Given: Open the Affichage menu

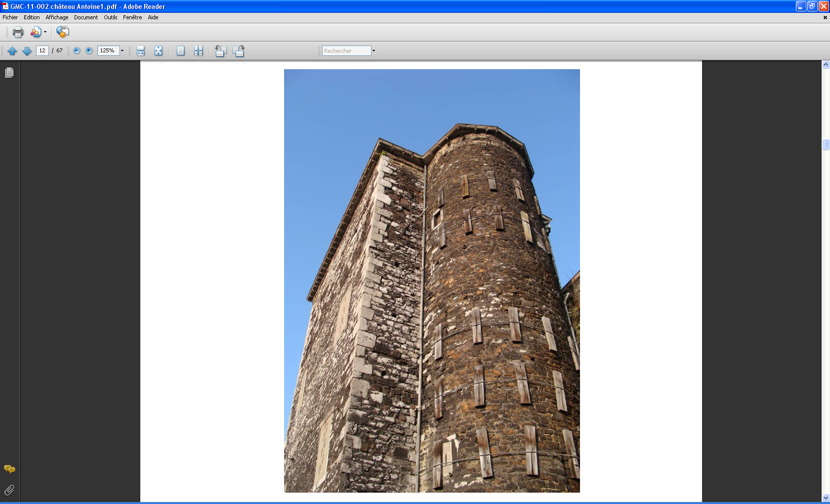Looking at the screenshot, I should (57, 17).
